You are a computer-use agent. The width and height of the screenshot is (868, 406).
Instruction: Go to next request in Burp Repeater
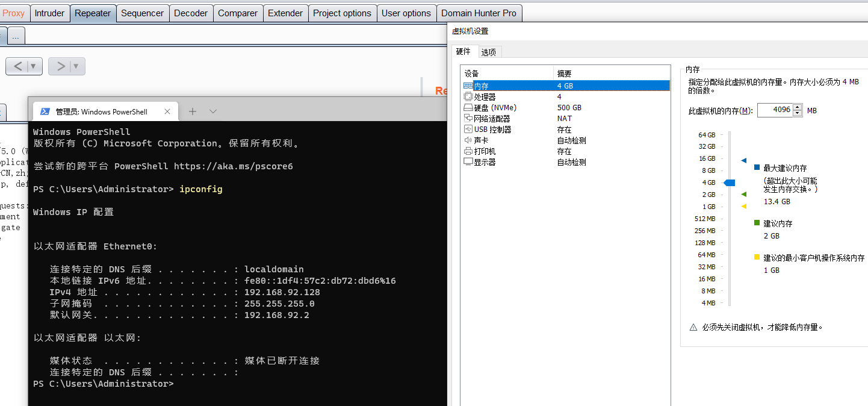click(x=60, y=66)
